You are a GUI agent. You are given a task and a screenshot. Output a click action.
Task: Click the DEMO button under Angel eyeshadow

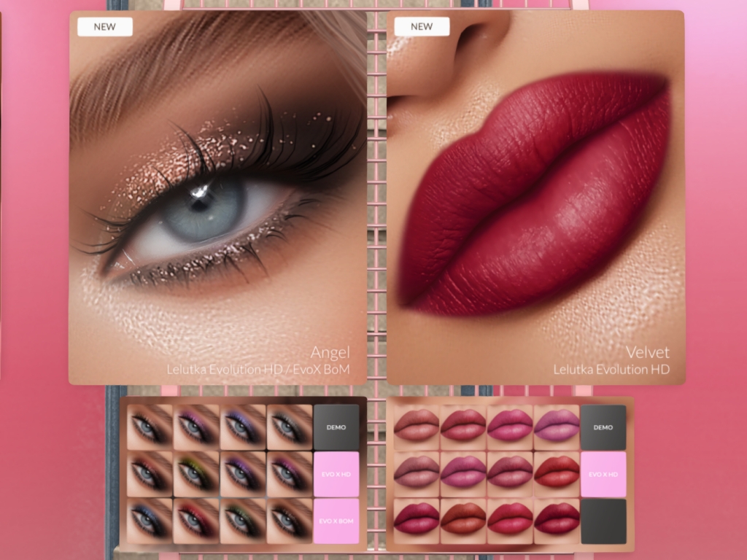coord(336,427)
